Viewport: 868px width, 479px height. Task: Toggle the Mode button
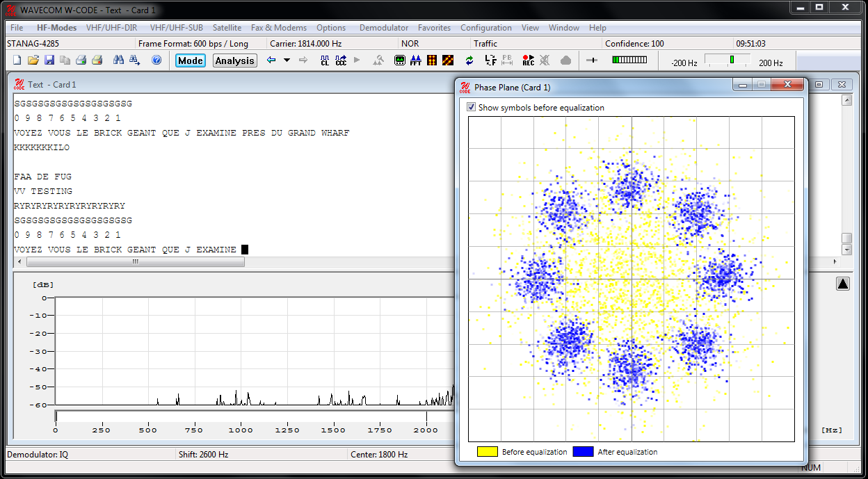coord(190,60)
